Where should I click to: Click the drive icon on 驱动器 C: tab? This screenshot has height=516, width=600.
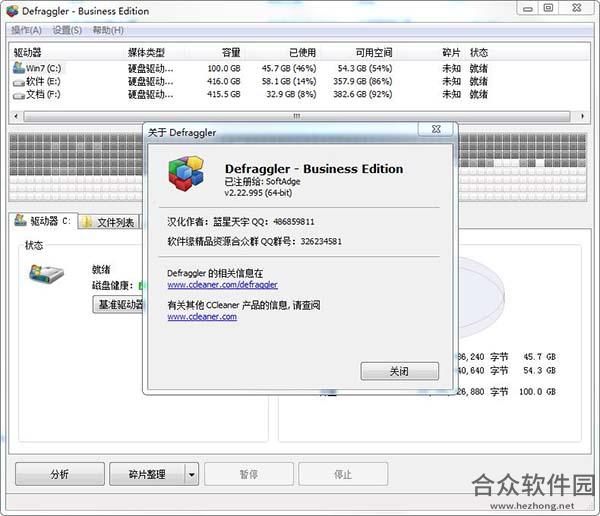tap(20, 220)
